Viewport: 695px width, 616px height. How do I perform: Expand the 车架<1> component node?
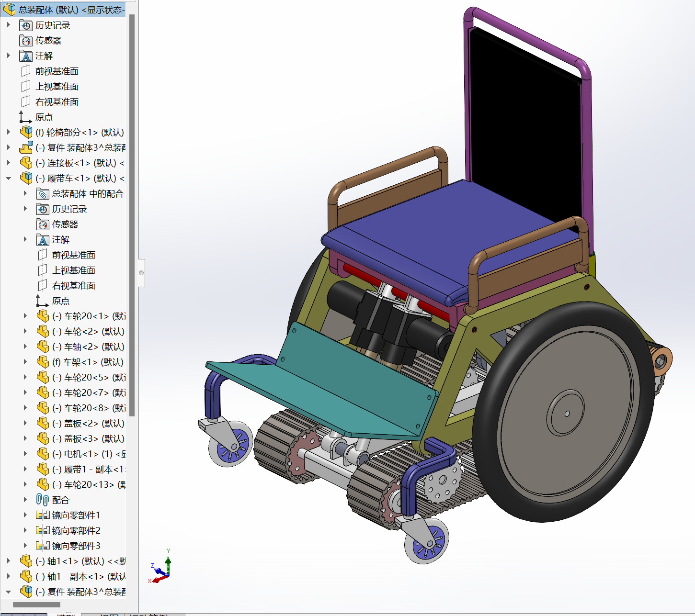tap(25, 362)
